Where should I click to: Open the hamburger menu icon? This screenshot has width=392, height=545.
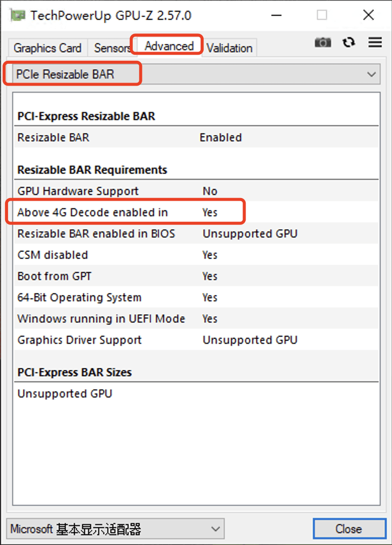click(x=375, y=43)
